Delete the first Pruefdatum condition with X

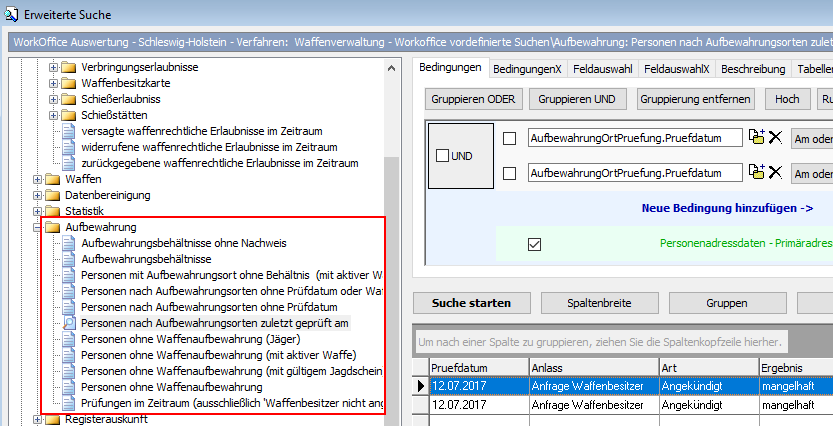[x=775, y=138]
